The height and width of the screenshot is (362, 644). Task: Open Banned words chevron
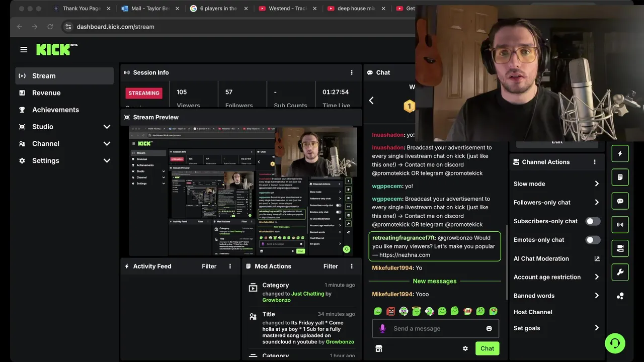[x=597, y=296]
